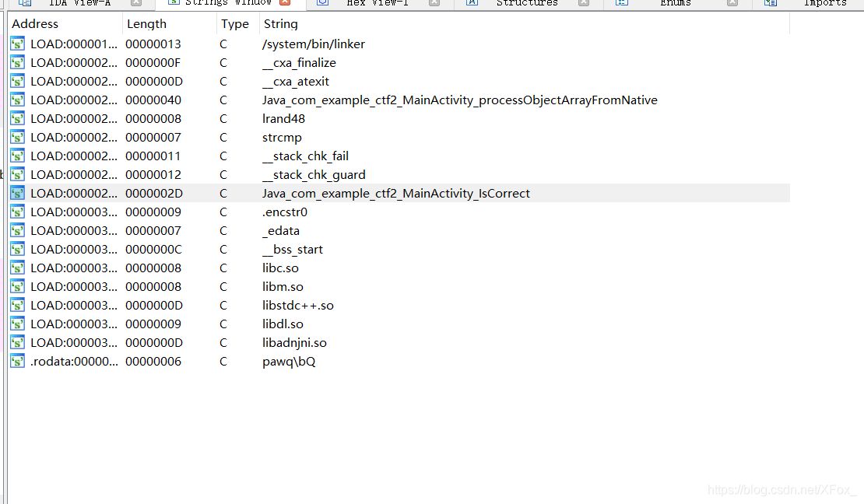Click length 00000007 in strcmp row
Viewport: 864px width, 504px height.
153,138
